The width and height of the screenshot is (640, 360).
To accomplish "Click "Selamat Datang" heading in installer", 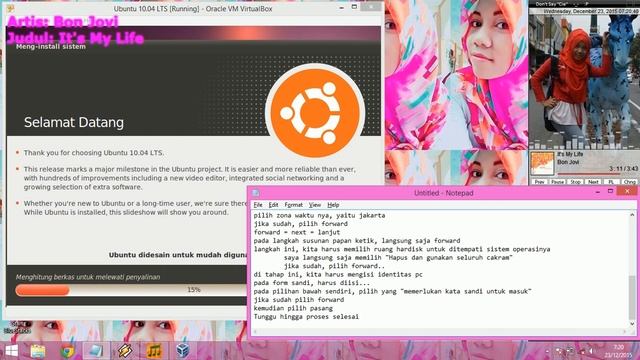I will (74, 122).
